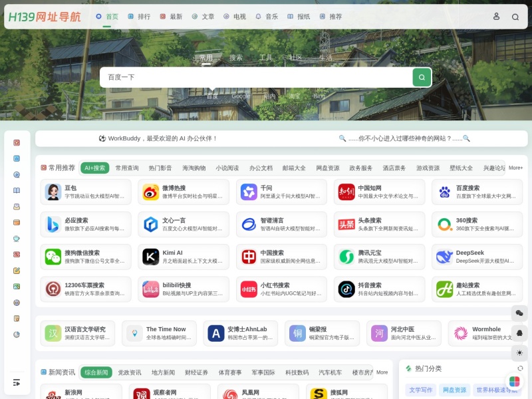Select the 壁纸大全 category tab
The image size is (532, 399).
click(x=461, y=168)
